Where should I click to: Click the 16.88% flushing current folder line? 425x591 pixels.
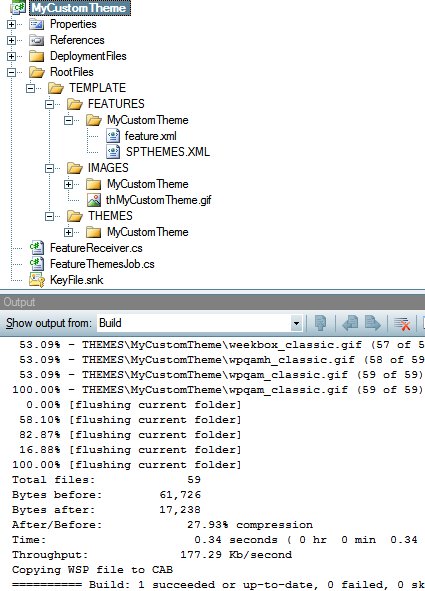pyautogui.click(x=130, y=450)
